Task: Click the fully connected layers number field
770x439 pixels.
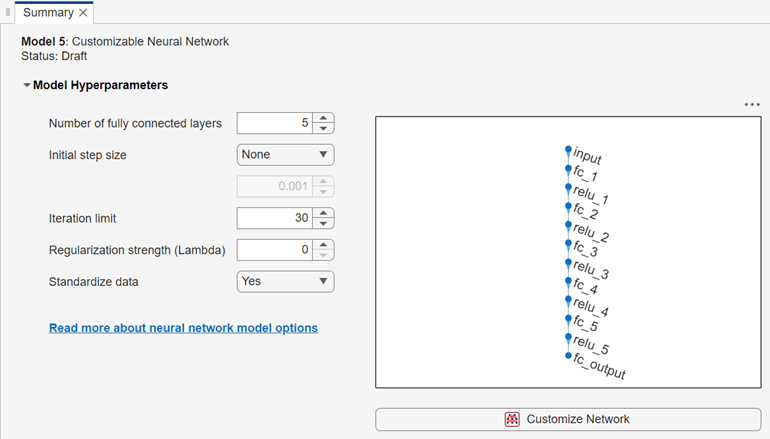Action: 275,123
